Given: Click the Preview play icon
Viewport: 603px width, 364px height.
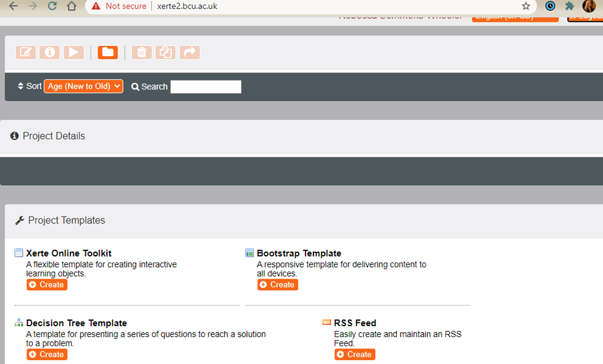Looking at the screenshot, I should [74, 52].
